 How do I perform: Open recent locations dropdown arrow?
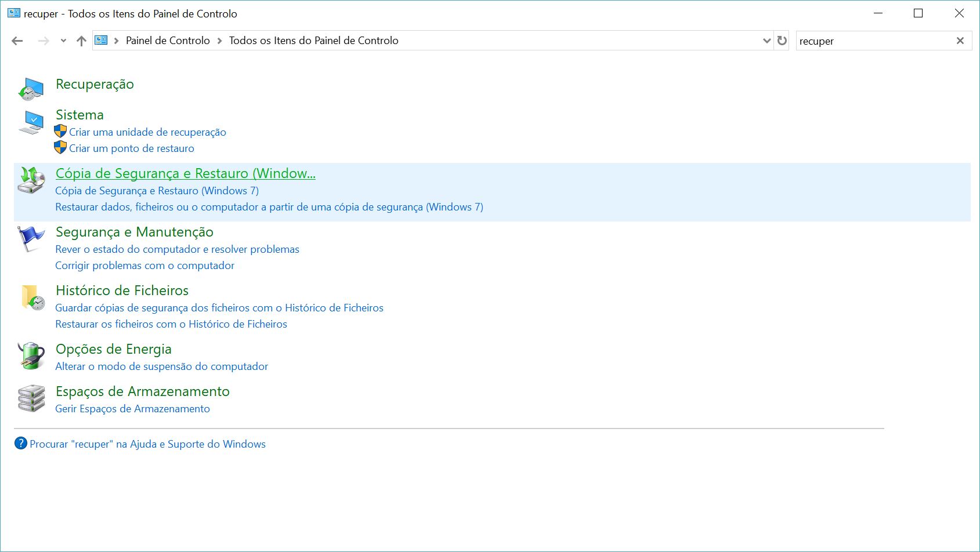pos(63,41)
